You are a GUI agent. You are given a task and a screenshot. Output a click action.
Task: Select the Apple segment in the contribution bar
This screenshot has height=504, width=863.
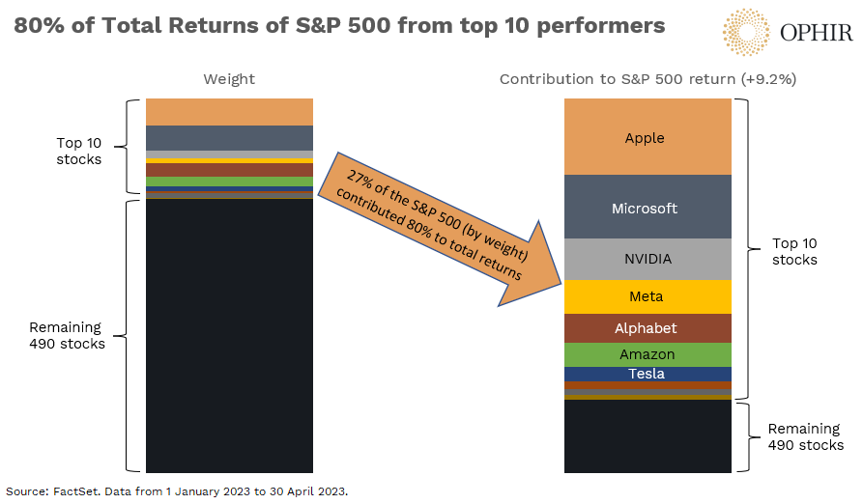[645, 137]
